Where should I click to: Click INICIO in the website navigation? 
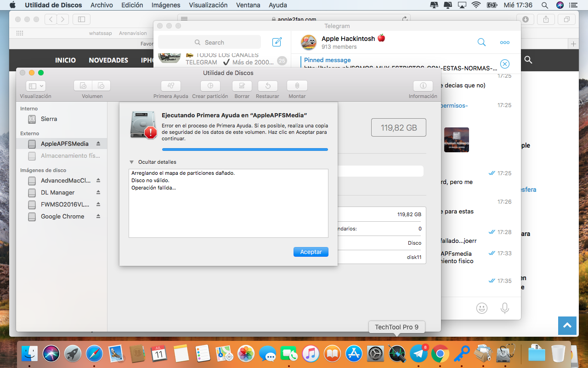[x=66, y=60]
